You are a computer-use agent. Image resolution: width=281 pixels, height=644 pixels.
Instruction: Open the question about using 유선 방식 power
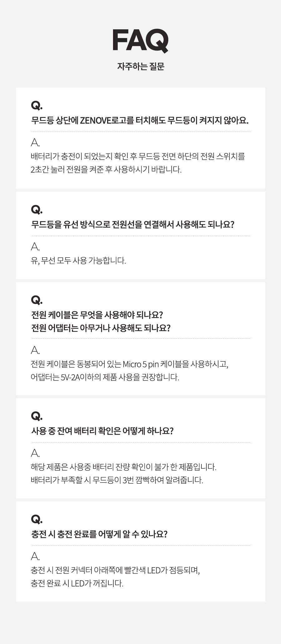point(133,224)
